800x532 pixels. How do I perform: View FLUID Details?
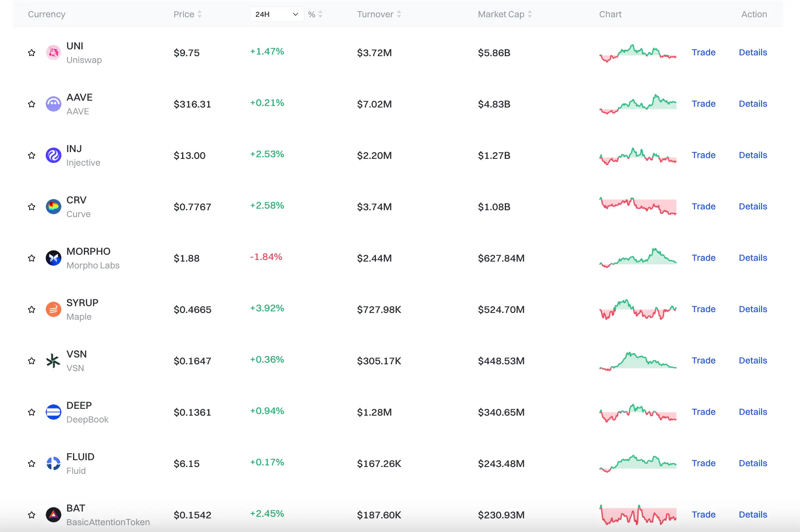pos(753,463)
